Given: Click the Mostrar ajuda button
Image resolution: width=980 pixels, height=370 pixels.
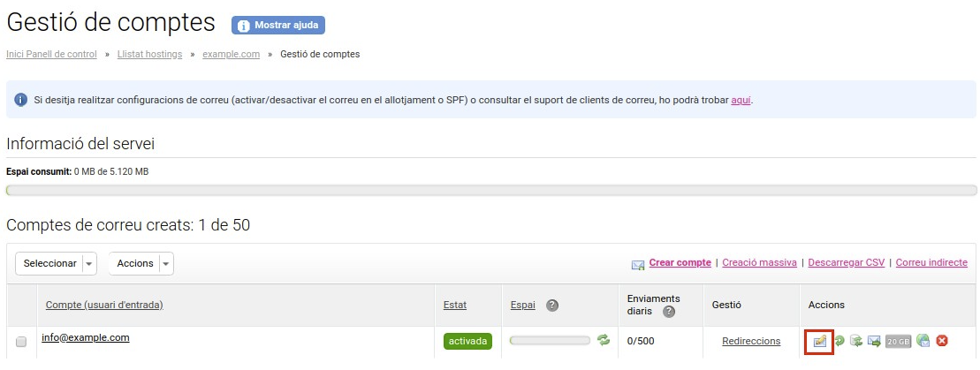Looking at the screenshot, I should (x=278, y=26).
